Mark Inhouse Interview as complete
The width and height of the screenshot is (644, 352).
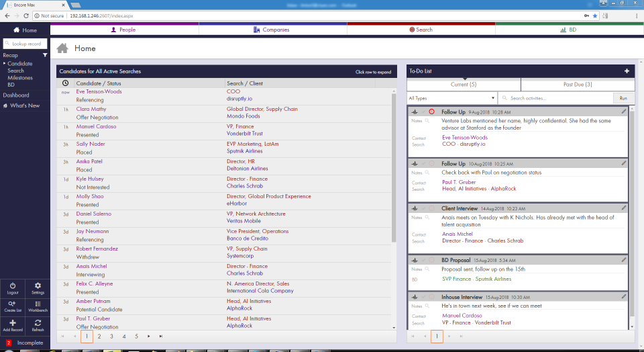click(x=423, y=297)
